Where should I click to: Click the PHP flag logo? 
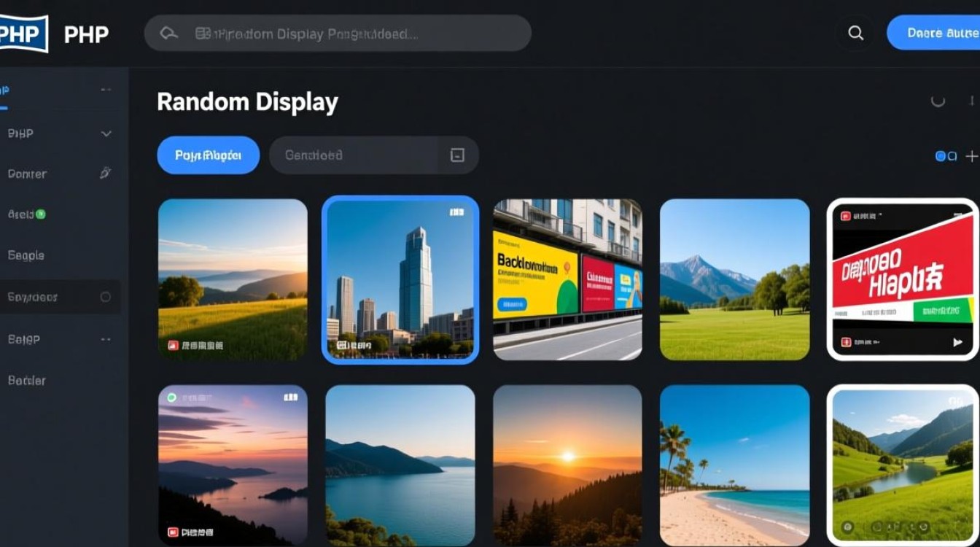click(x=24, y=34)
